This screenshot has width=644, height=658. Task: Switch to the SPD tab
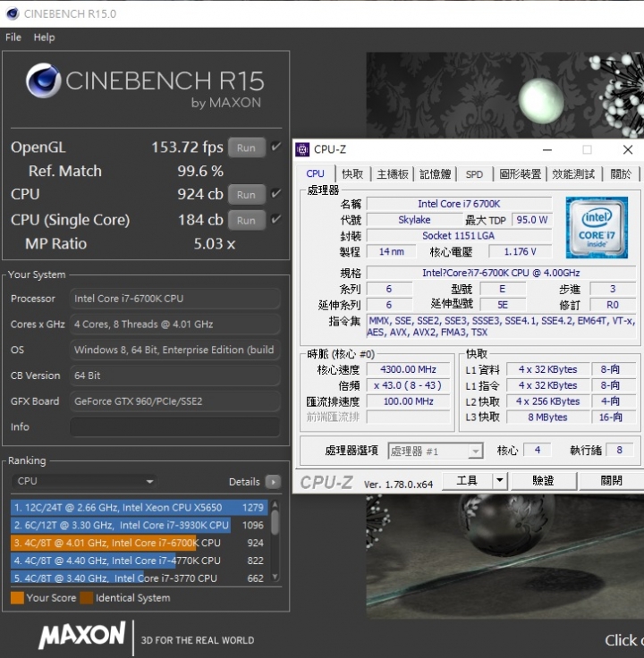474,174
